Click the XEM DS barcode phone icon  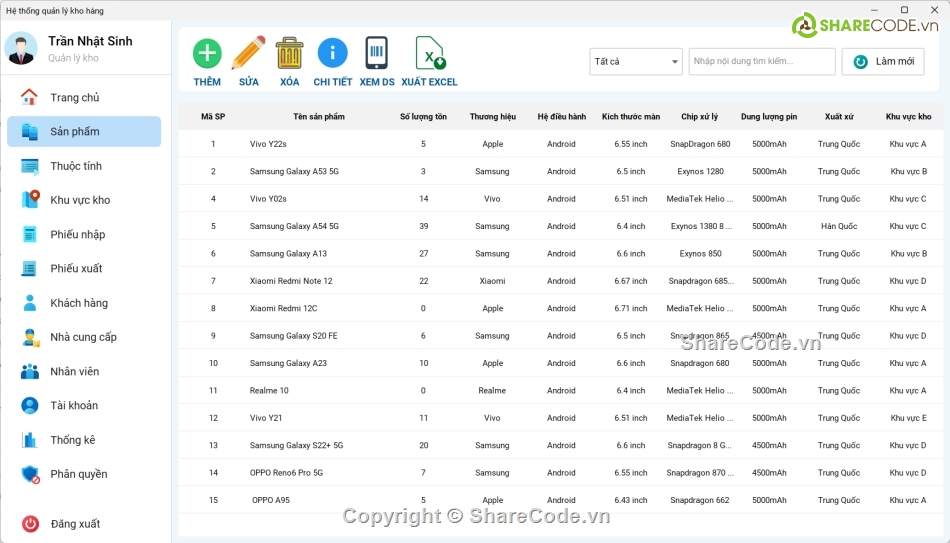pos(376,54)
